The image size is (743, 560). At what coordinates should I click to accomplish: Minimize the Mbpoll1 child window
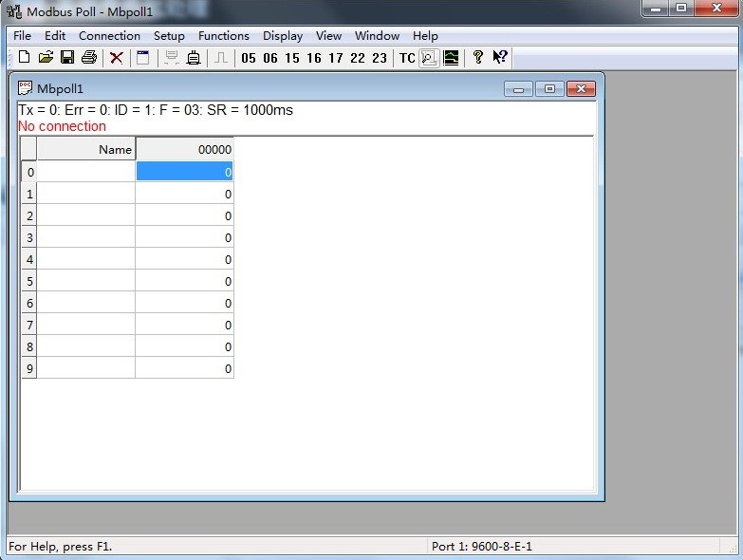(x=518, y=89)
